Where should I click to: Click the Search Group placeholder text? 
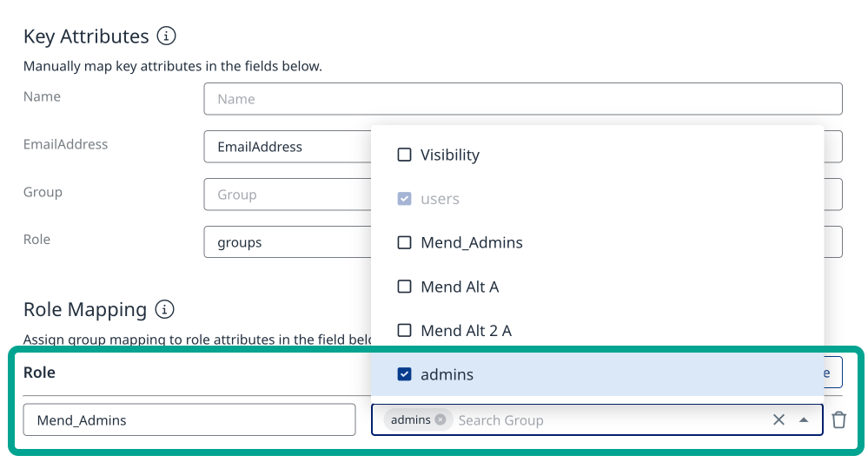[500, 420]
